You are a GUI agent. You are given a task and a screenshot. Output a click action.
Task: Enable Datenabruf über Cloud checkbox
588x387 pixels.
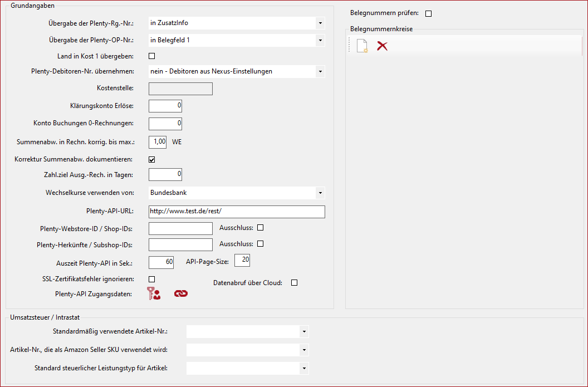click(x=295, y=283)
